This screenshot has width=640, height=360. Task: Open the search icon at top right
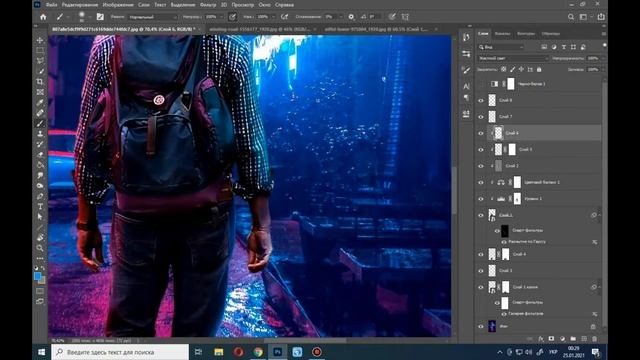coord(571,17)
